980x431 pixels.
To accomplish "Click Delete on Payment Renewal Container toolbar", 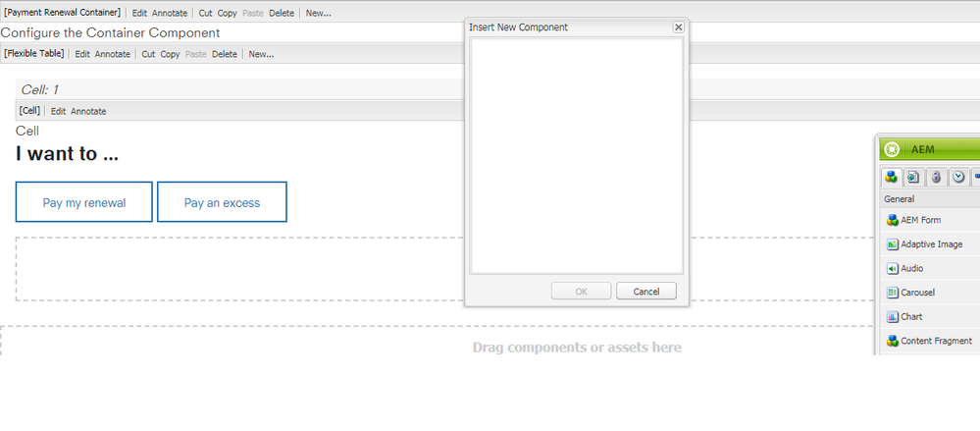I will pyautogui.click(x=283, y=13).
